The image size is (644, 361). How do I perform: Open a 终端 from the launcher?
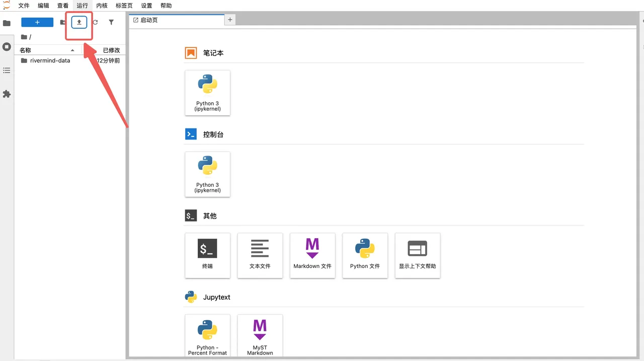207,255
